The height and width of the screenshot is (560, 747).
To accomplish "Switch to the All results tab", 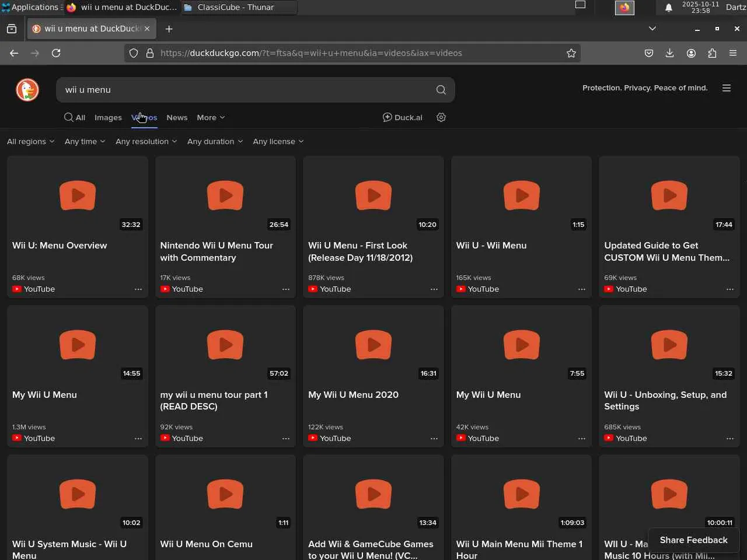I will (x=75, y=117).
